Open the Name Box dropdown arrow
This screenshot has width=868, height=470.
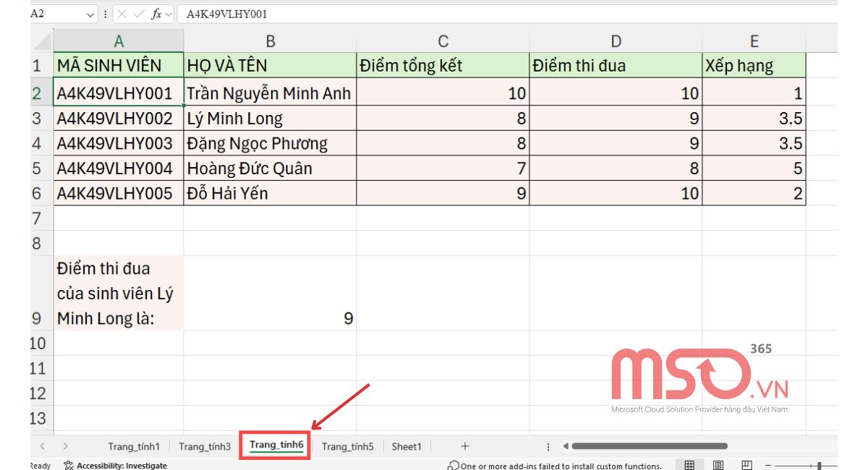[90, 14]
